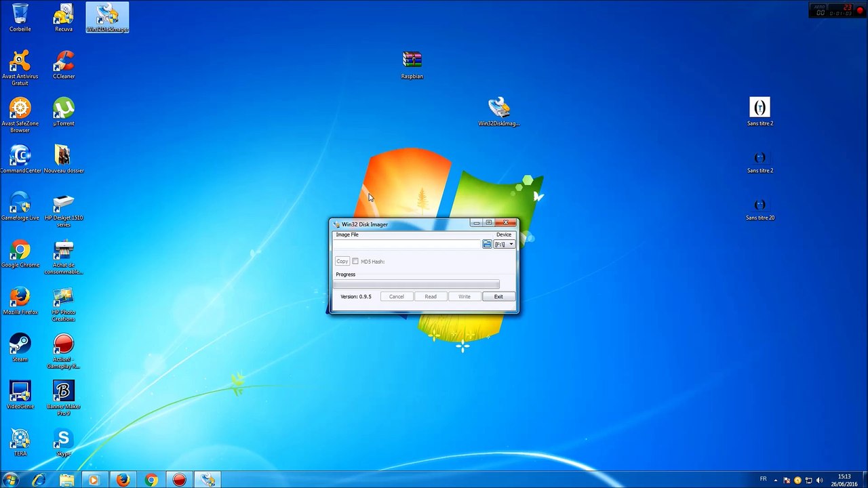868x488 pixels.
Task: Click the Progress bar in Disk Imager
Action: (x=416, y=285)
